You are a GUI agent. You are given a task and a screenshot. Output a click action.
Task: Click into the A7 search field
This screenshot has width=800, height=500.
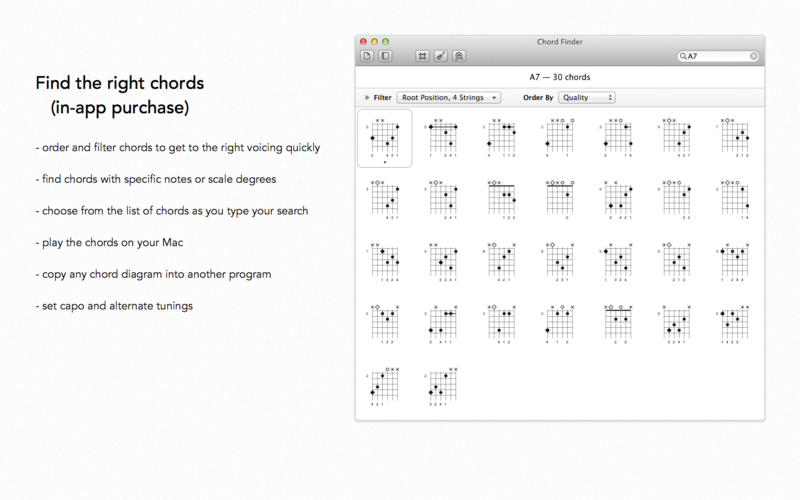tap(718, 56)
